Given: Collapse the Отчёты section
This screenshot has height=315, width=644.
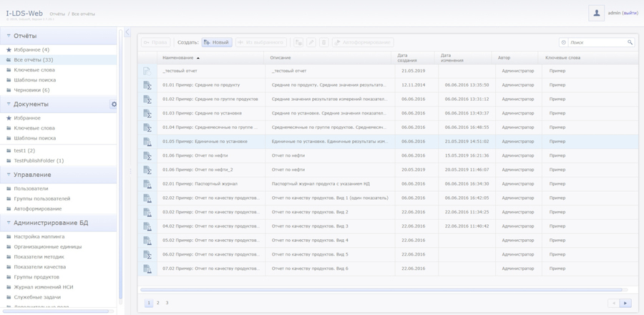Looking at the screenshot, I should click(9, 36).
